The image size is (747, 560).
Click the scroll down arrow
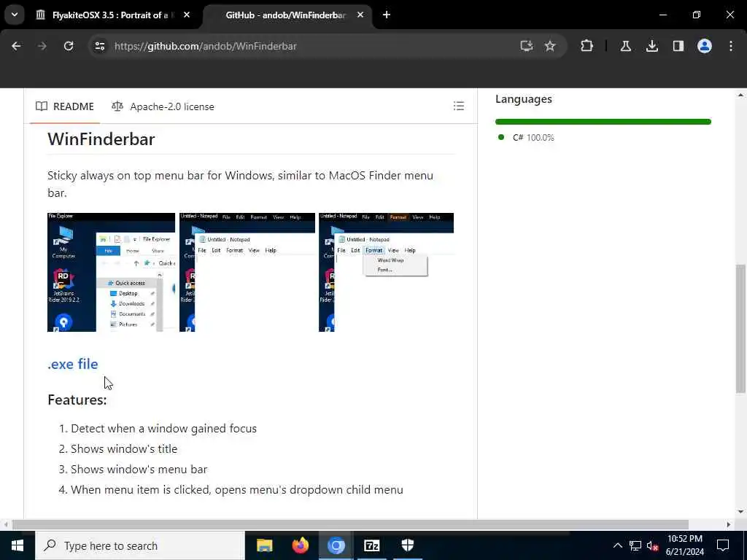(x=740, y=512)
